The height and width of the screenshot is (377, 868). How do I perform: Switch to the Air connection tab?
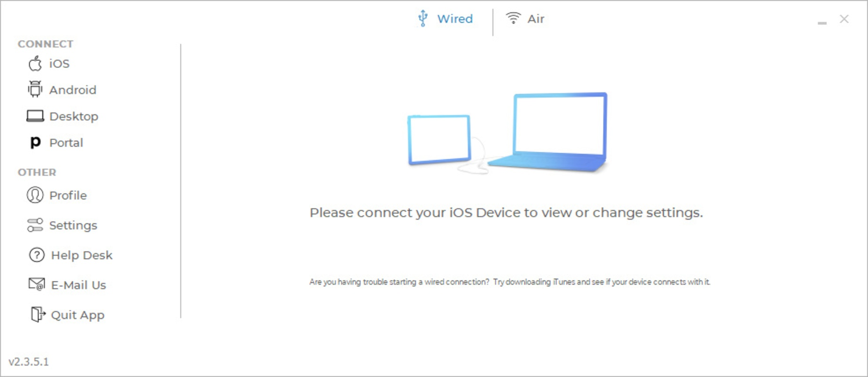point(525,18)
